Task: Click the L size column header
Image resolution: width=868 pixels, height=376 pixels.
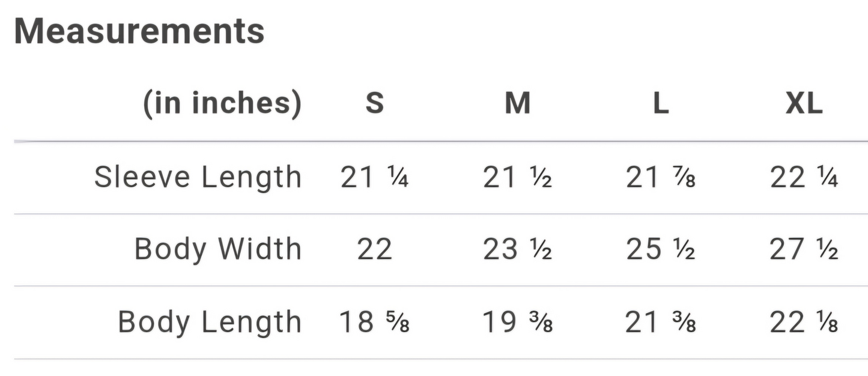Action: (660, 105)
